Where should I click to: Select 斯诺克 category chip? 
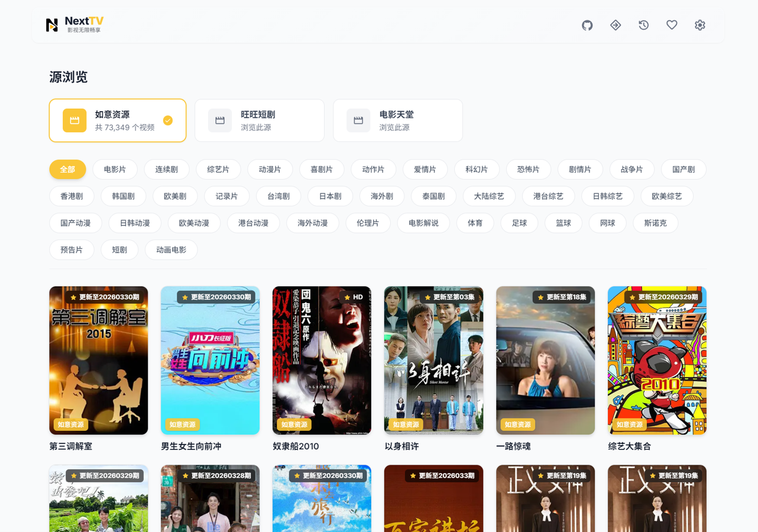[655, 223]
